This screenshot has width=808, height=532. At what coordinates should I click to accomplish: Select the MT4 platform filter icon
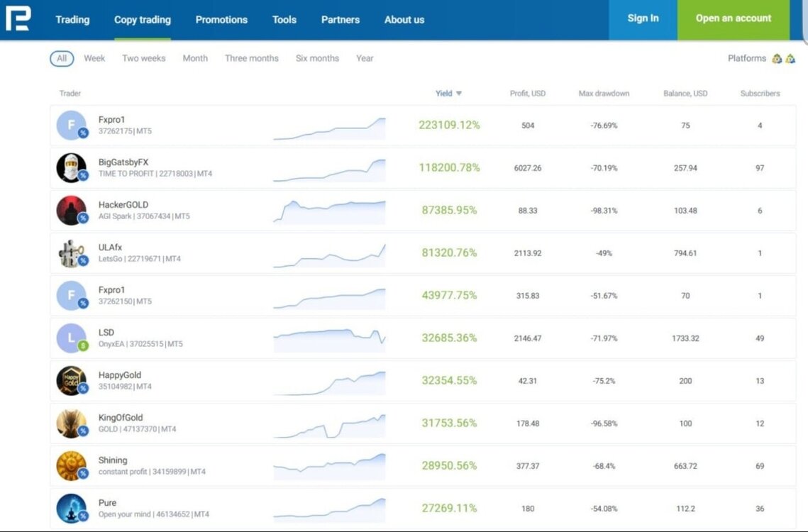tap(777, 59)
